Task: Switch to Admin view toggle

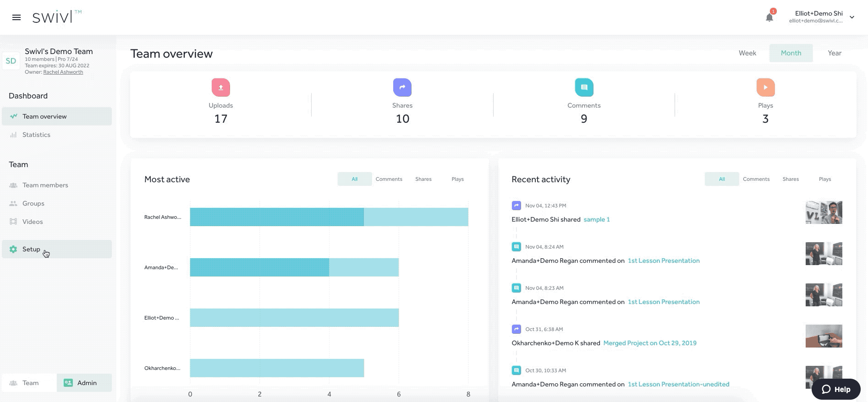Action: tap(84, 383)
